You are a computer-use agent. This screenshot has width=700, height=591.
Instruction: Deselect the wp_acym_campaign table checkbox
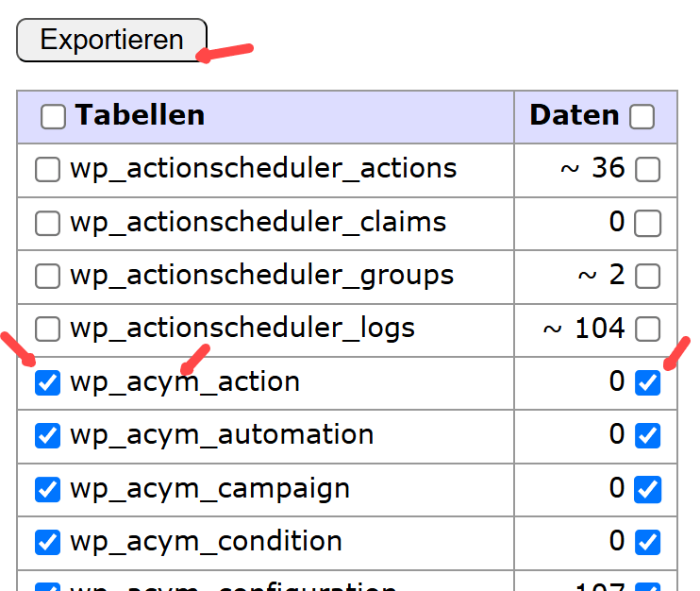point(47,489)
